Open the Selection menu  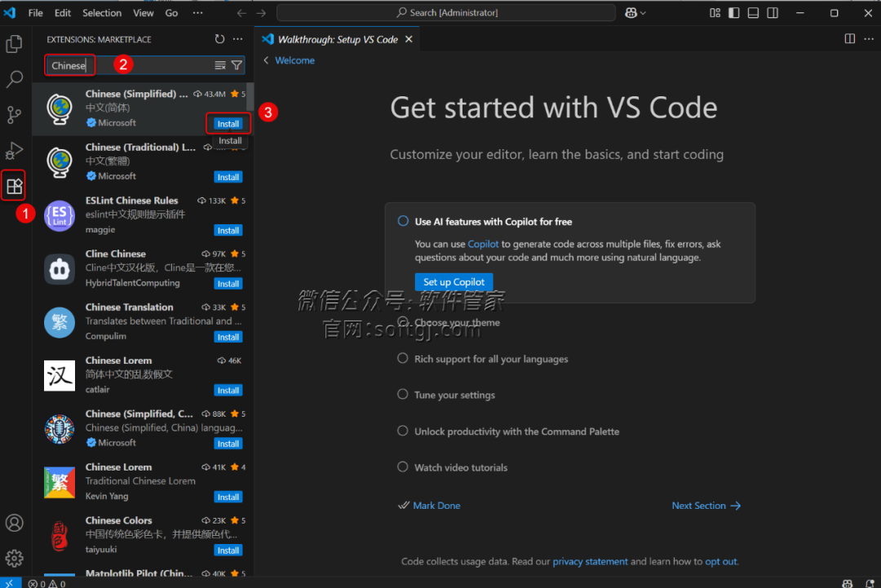[x=102, y=13]
